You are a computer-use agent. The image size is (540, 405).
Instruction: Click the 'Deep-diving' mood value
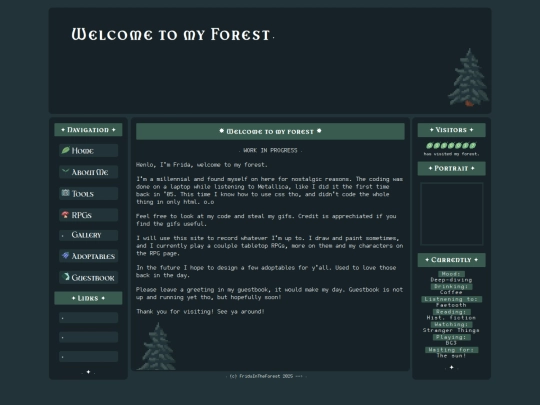[x=451, y=280]
